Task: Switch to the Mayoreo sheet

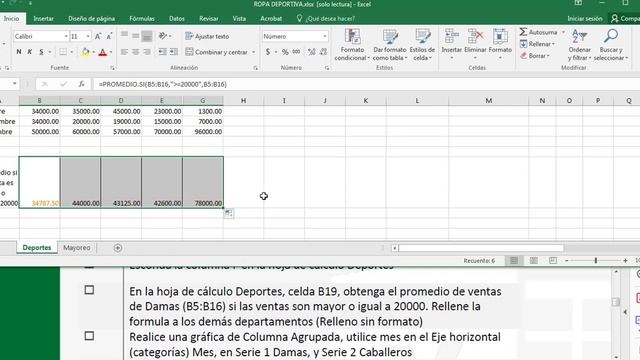Action: pos(77,248)
